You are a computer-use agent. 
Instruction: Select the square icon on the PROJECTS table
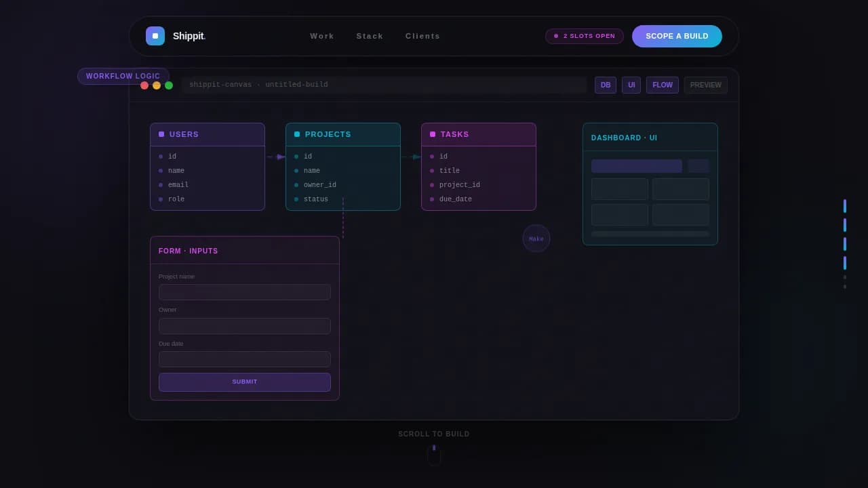(x=296, y=134)
